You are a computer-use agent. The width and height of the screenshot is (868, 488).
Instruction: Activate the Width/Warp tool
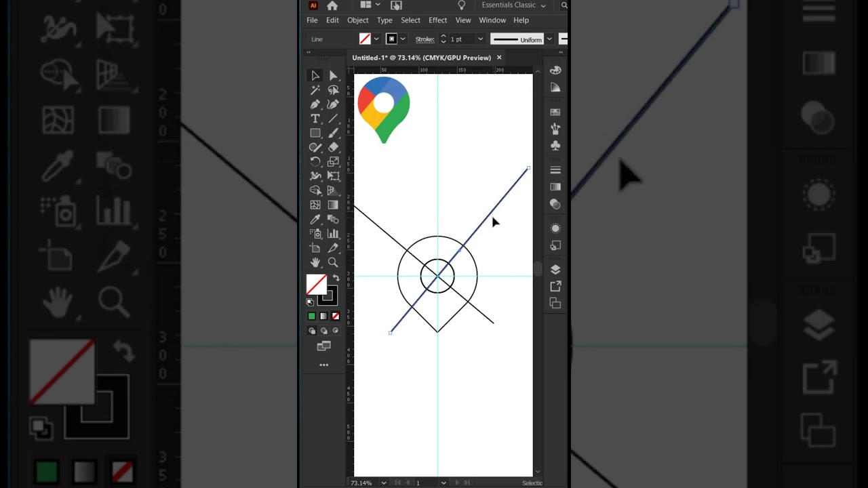point(315,176)
